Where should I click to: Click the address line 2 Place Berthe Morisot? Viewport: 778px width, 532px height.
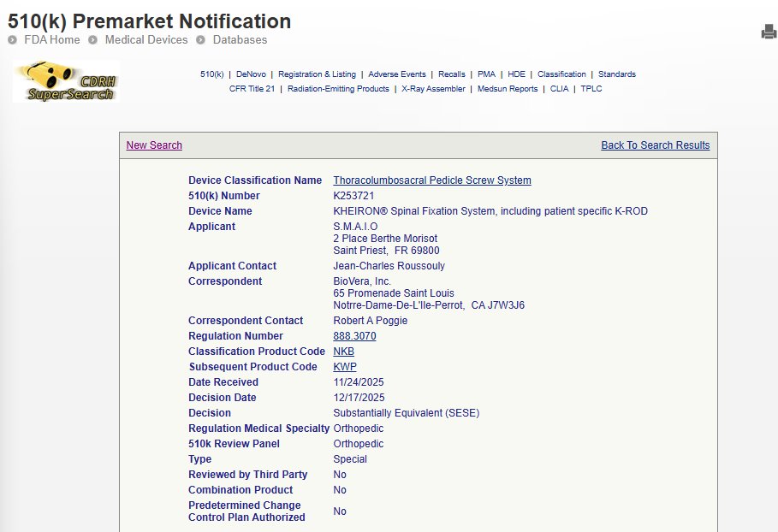pos(385,239)
